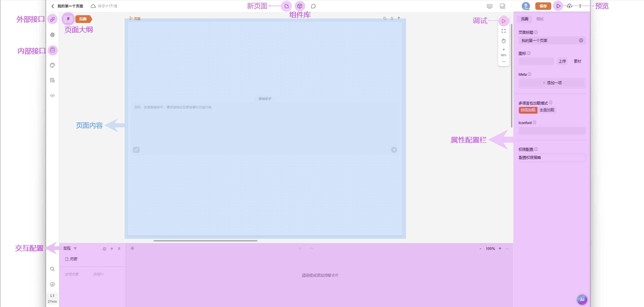Switch to the 调试 tab in the properties panel
Screen dimensions: 644x307
pos(540,19)
